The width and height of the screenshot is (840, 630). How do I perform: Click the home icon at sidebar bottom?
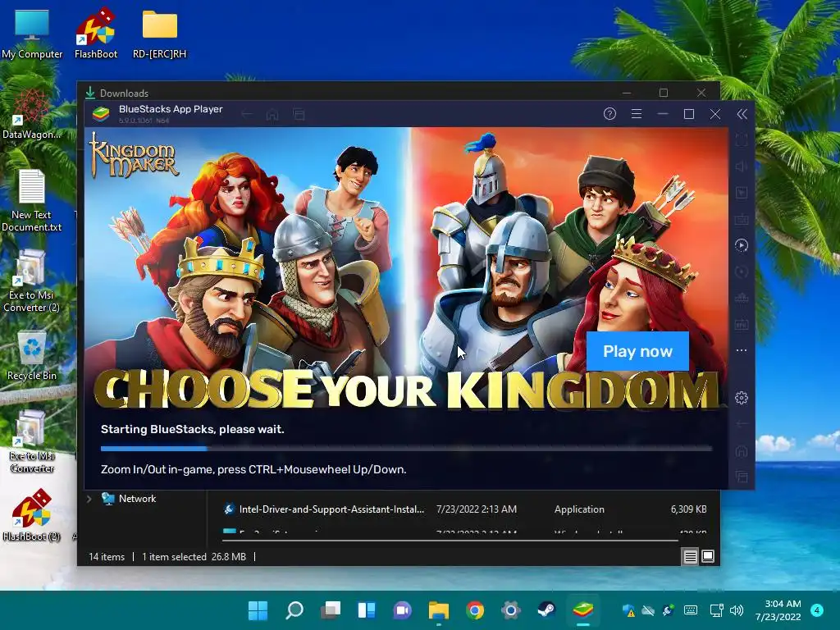coord(742,450)
